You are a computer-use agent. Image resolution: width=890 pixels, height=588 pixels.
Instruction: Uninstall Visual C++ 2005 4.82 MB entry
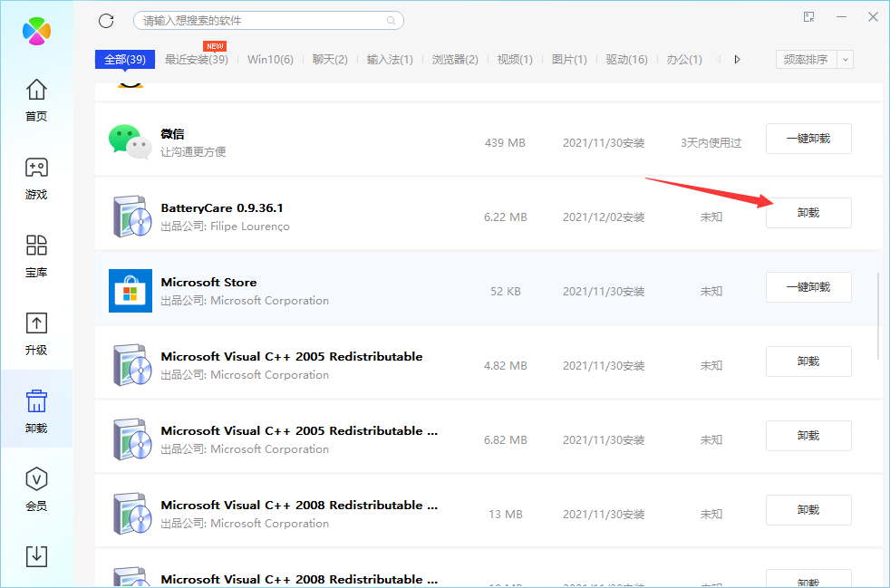pos(808,361)
